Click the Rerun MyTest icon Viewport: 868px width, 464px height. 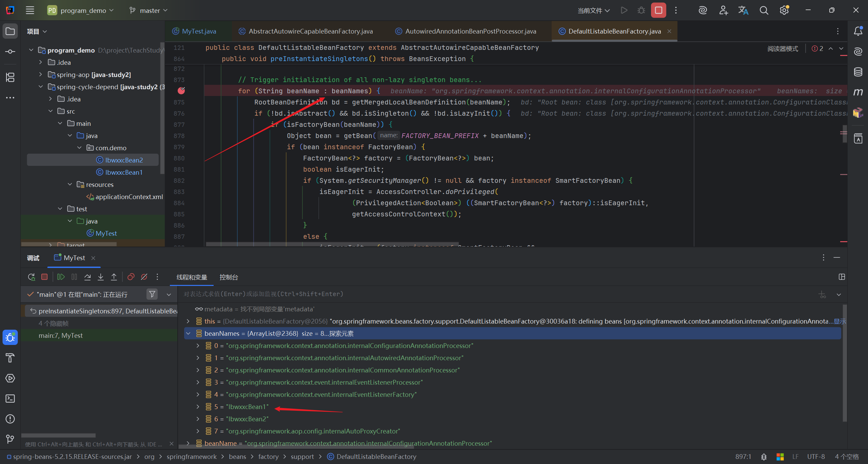pos(31,277)
